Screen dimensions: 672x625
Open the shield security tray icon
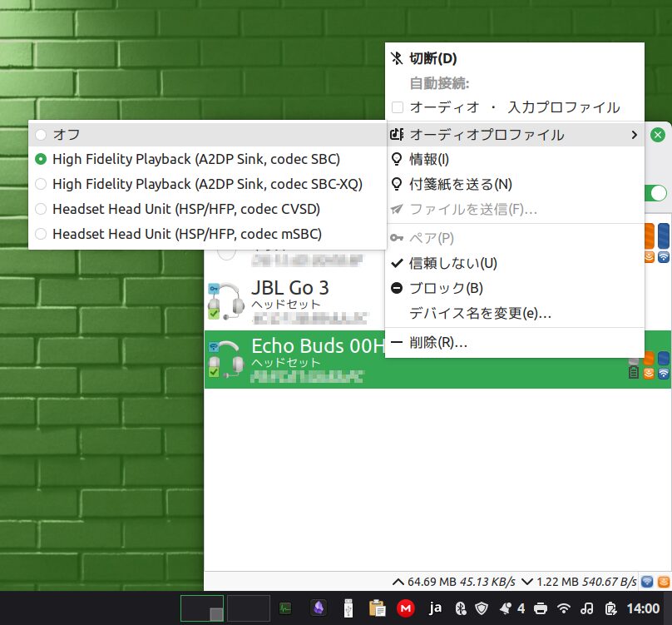480,608
